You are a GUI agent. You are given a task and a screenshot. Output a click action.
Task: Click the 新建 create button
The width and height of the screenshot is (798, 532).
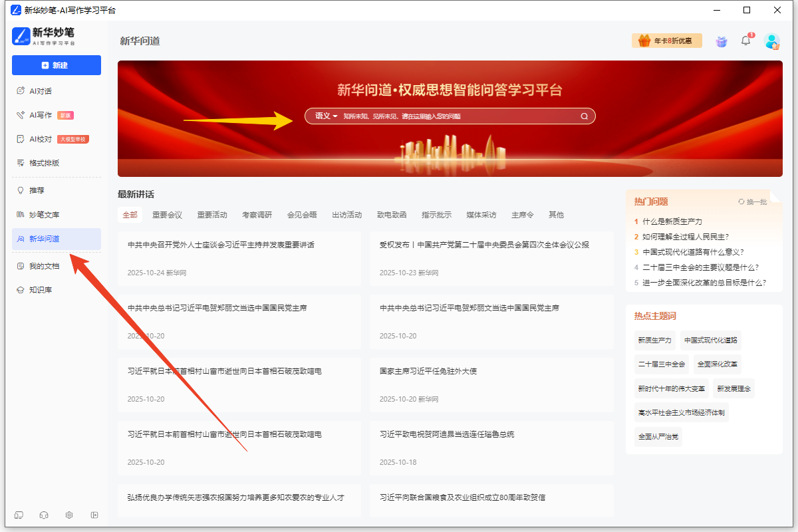point(56,65)
